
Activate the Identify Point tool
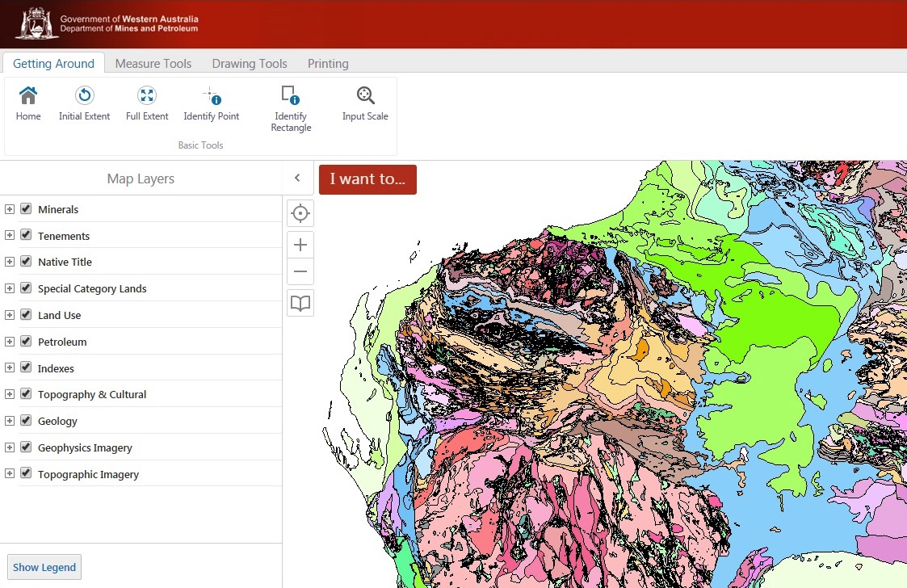(212, 96)
